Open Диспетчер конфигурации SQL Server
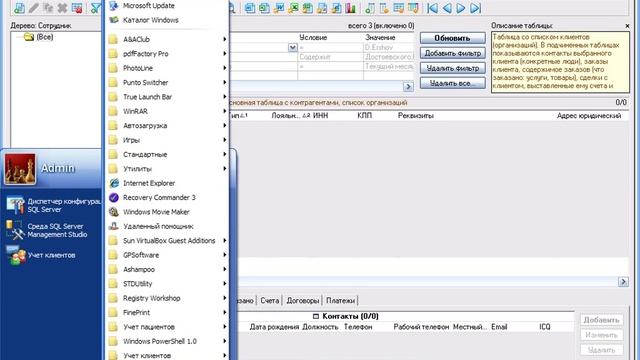The width and height of the screenshot is (640, 360). click(53, 205)
